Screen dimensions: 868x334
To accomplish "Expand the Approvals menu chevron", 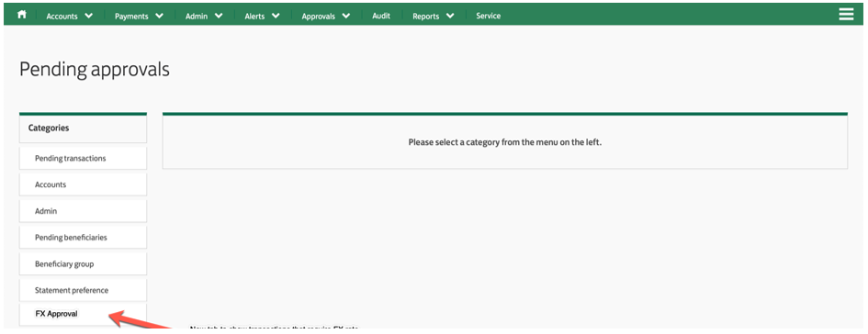I will [346, 16].
